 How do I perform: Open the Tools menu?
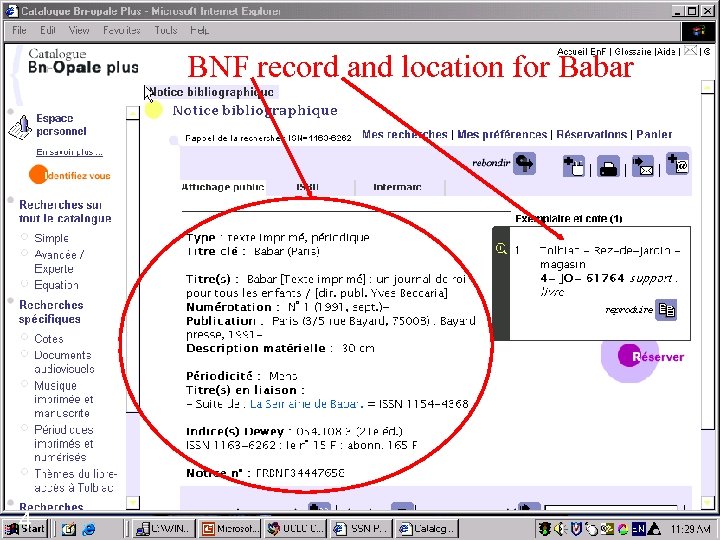tap(166, 30)
